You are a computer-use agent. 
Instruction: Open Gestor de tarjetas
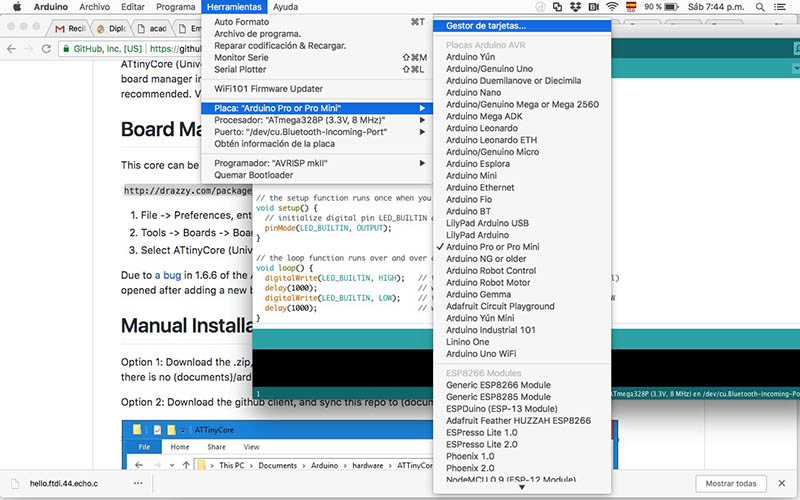(x=522, y=26)
